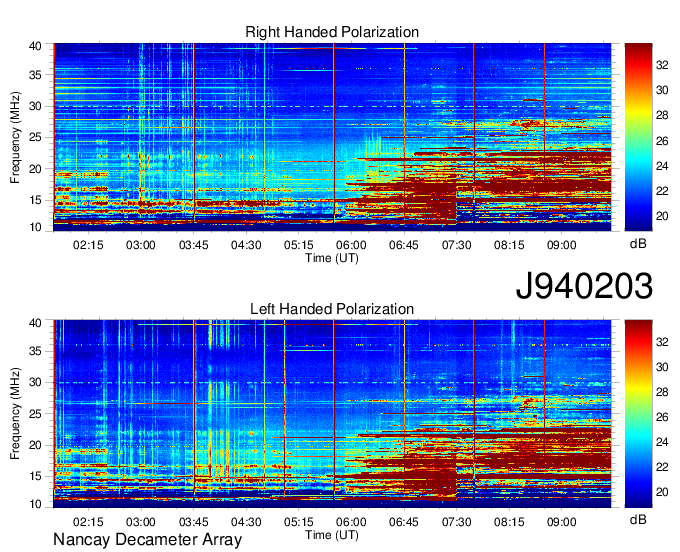Click "Frequency (MHz)" axis label of Right Handed plot
Image resolution: width=680 pixels, height=552 pixels.
coord(15,137)
